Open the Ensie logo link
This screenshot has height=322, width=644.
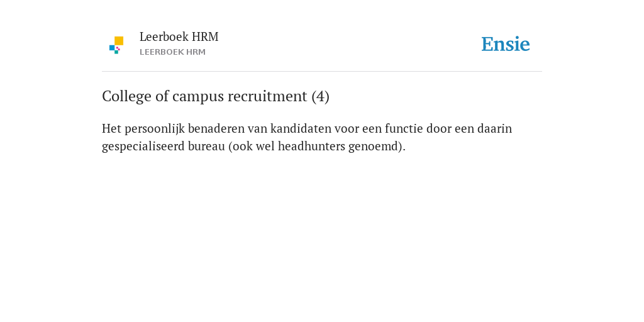click(506, 45)
